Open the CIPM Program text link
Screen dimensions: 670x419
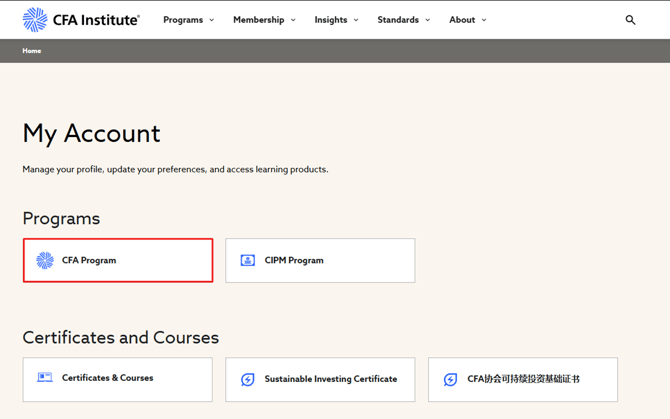coord(294,260)
